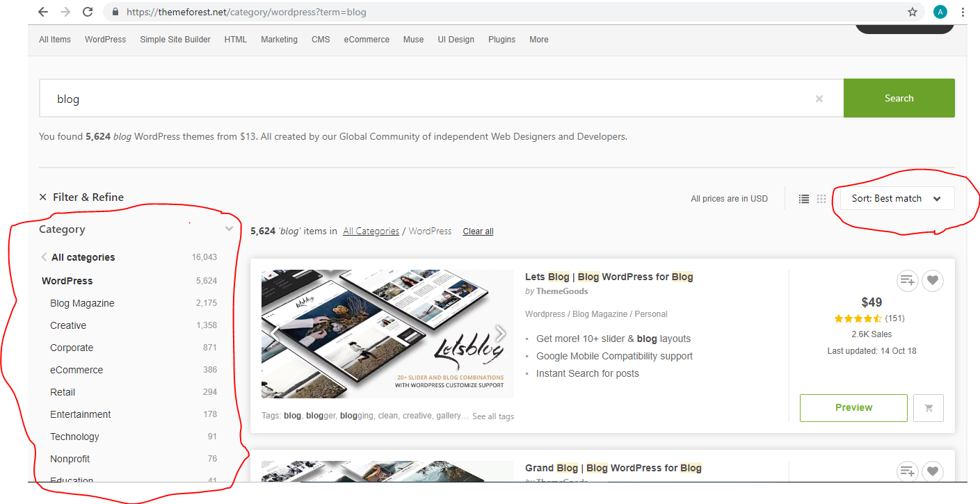Filter by Entertainment category
Viewport: 980px width, 504px height.
(81, 414)
